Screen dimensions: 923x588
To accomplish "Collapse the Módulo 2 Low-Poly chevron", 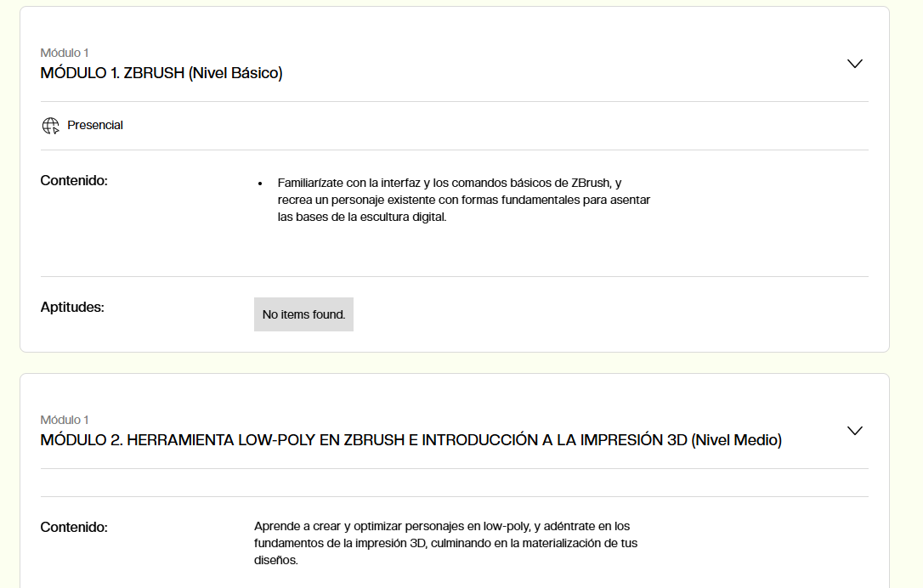I will 855,431.
